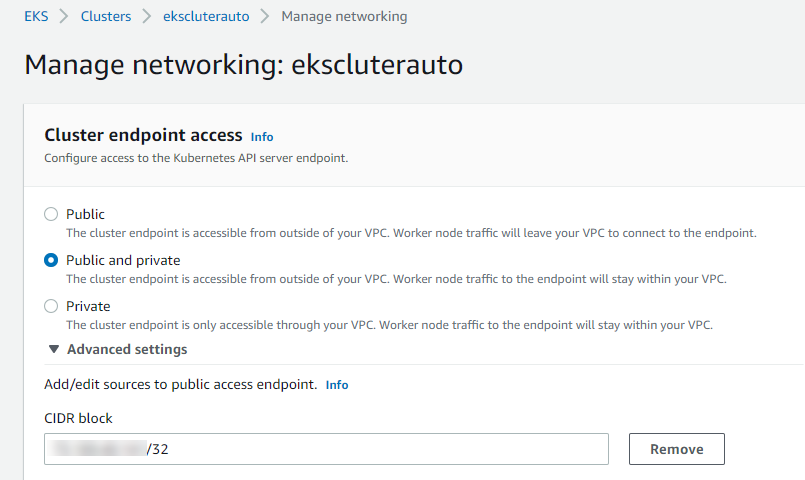Viewport: 805px width, 480px height.
Task: Collapse Advanced settings using the triangle arrow
Action: point(52,349)
